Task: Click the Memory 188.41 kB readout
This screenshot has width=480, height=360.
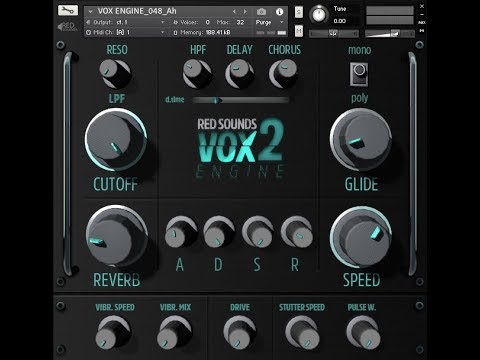Action: point(218,32)
